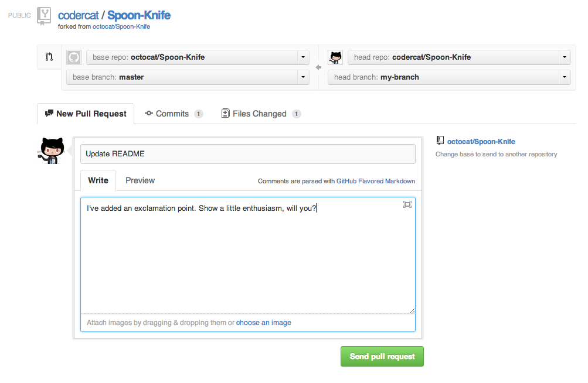This screenshot has height=383, width=588.
Task: Click the Files Changed file icon
Action: point(226,113)
